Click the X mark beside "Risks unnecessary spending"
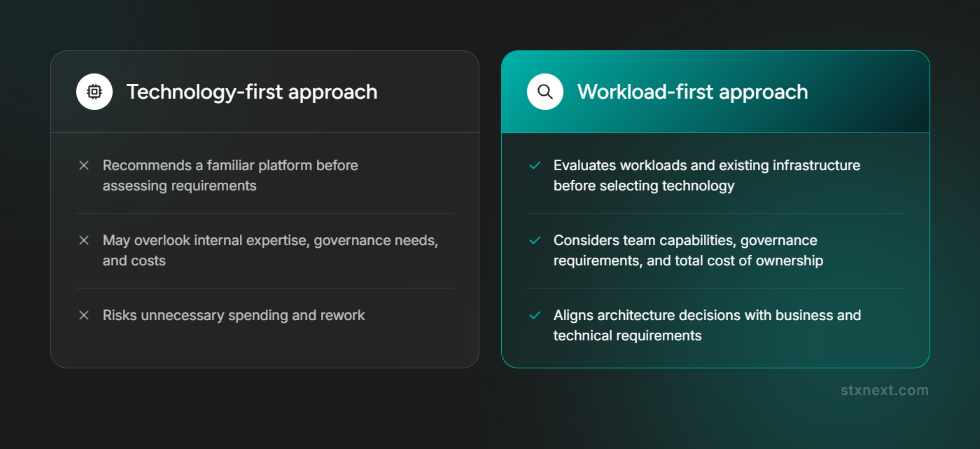The image size is (980, 449). [x=84, y=315]
